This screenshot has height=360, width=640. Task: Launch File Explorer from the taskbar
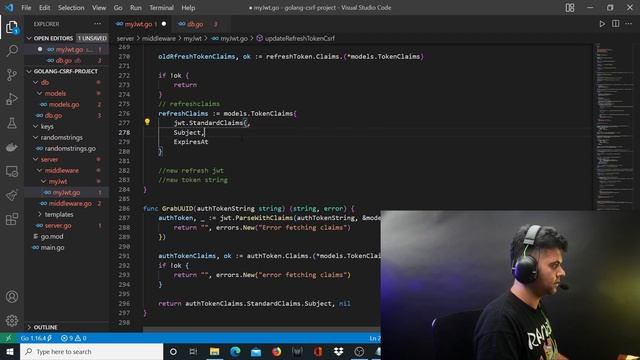(214, 351)
